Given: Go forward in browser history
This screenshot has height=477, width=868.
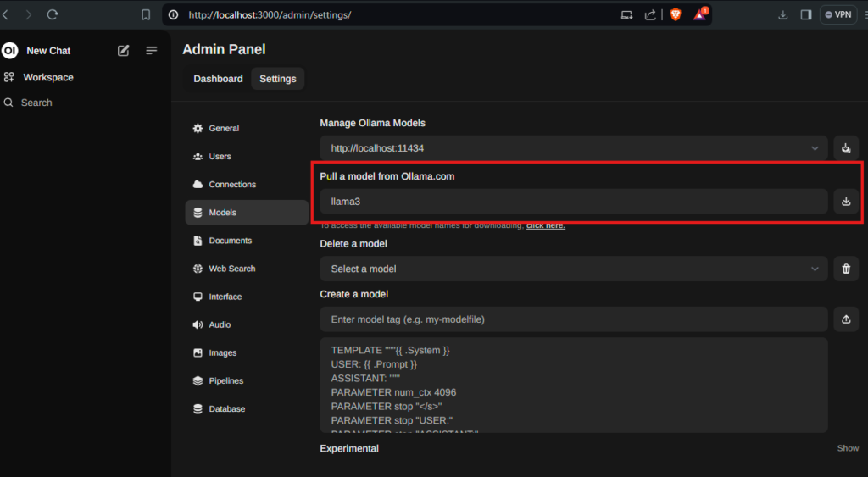Looking at the screenshot, I should pos(28,15).
